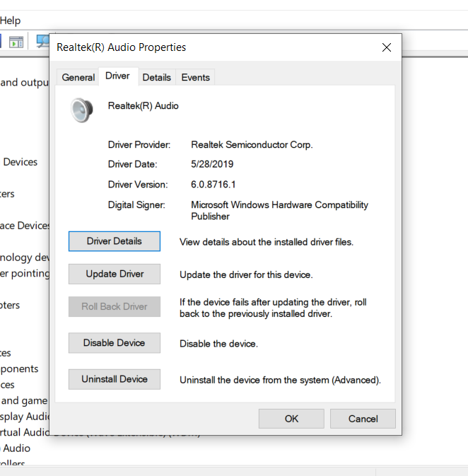Open the Driver Details button
468x476 pixels.
pos(114,241)
